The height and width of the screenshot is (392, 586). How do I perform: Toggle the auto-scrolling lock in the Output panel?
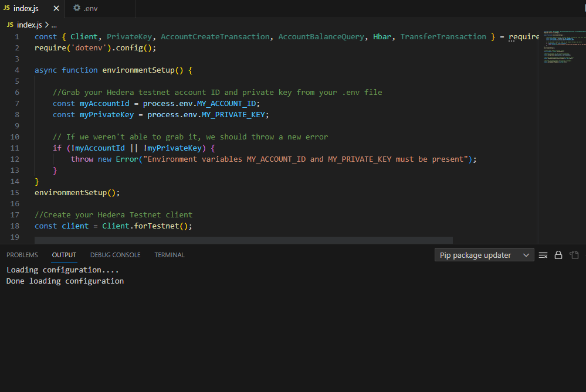(x=558, y=254)
